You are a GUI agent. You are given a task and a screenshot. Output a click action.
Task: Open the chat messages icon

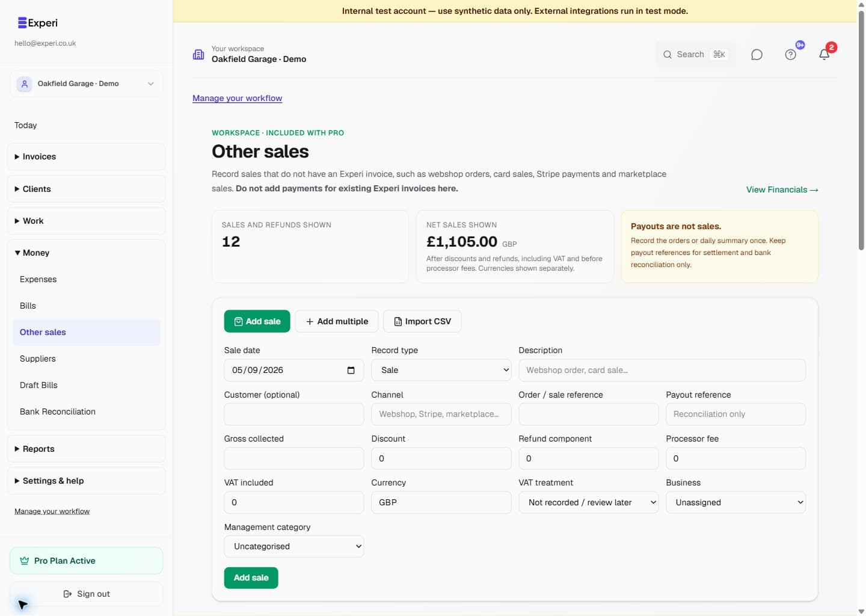757,55
